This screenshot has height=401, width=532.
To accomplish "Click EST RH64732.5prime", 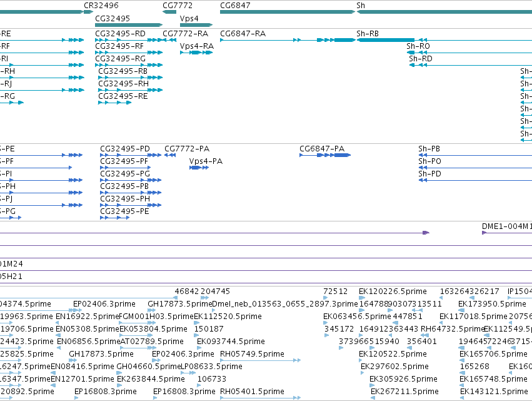I will [x=453, y=329].
